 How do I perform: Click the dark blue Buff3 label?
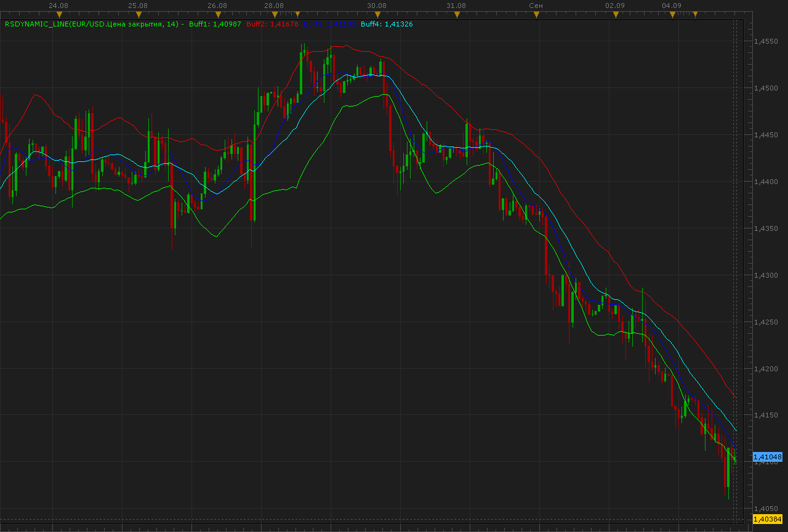click(x=329, y=25)
